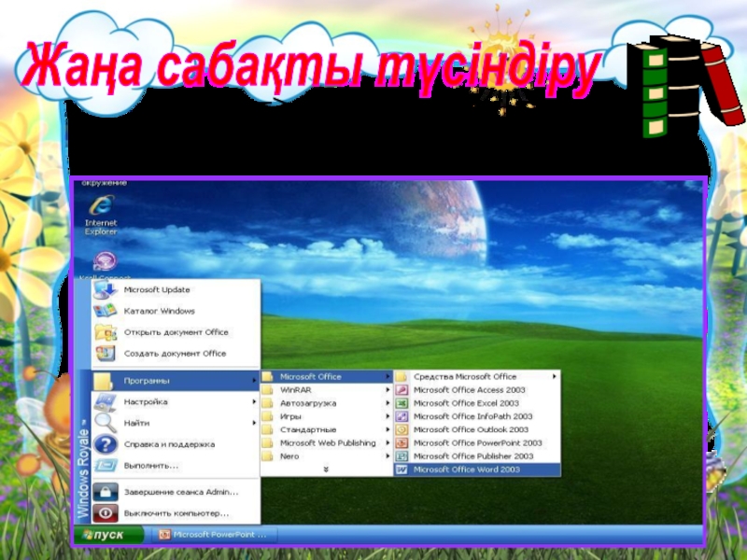Screen dimensions: 747x560
Task: Open the WinRAR menu entry
Action: (x=297, y=390)
